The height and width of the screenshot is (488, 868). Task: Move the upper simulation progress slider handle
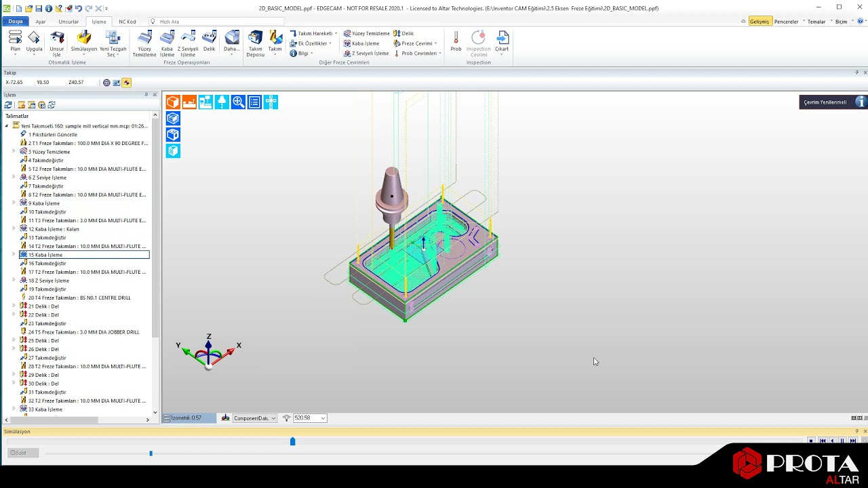tap(293, 441)
